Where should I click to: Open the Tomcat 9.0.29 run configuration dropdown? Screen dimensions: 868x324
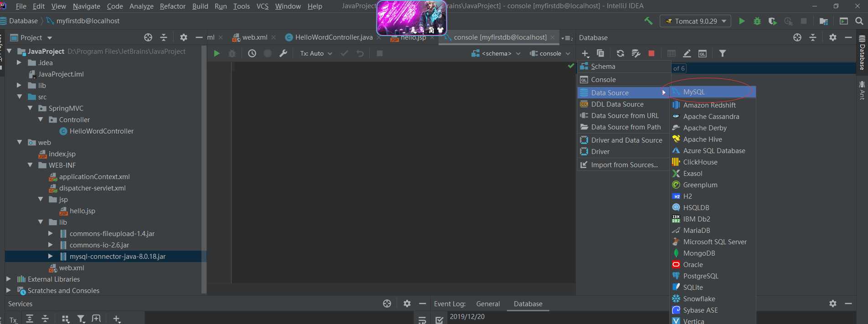click(x=696, y=21)
